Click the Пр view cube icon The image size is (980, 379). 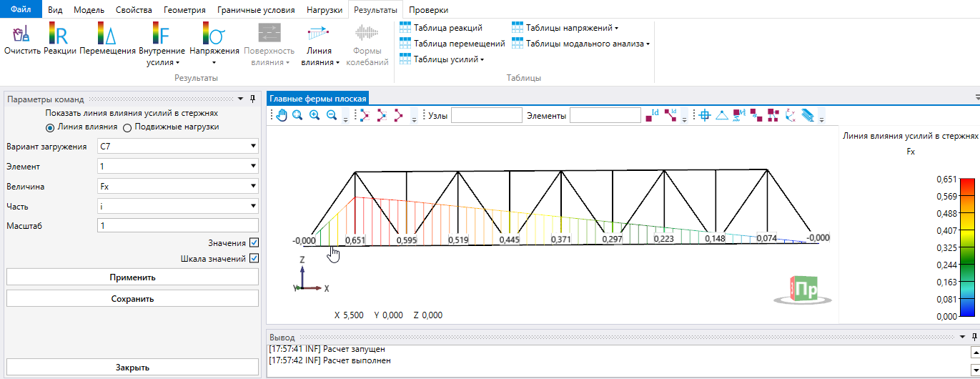tap(806, 288)
